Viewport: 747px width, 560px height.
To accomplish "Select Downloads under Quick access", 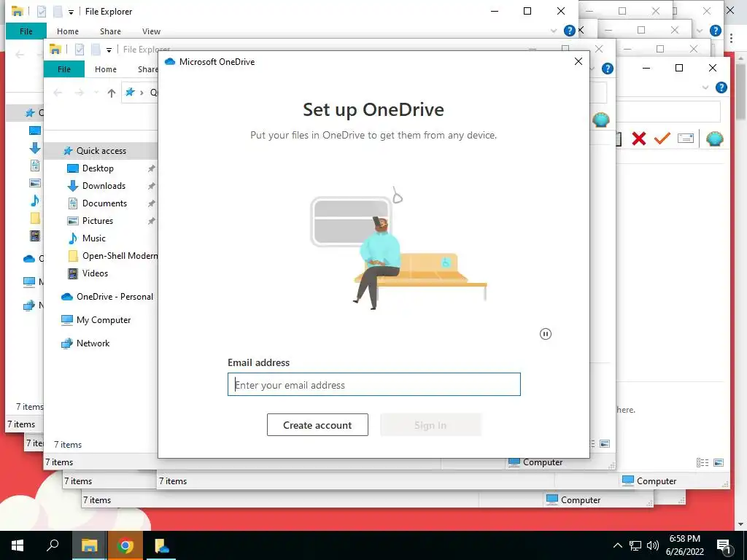I will coord(104,186).
